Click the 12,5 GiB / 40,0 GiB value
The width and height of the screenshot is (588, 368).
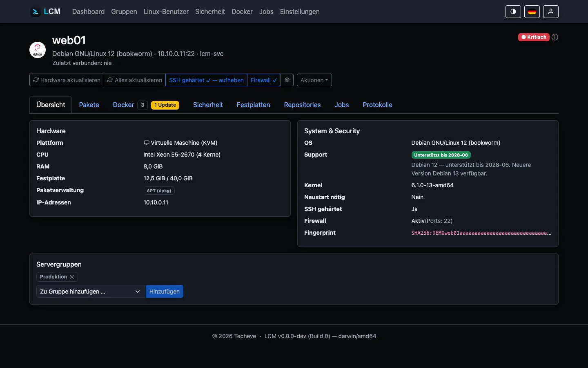(168, 178)
